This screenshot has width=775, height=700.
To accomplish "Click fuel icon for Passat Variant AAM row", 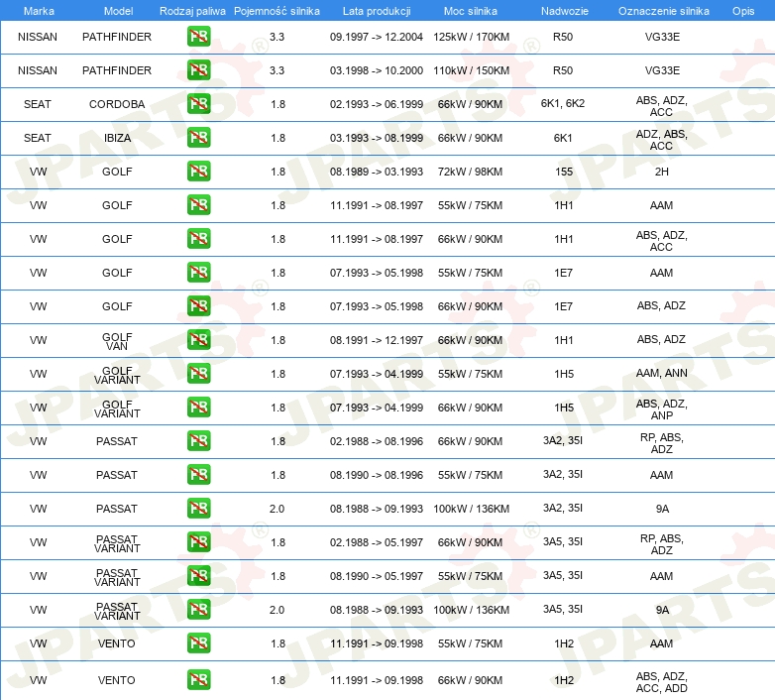I will point(198,576).
